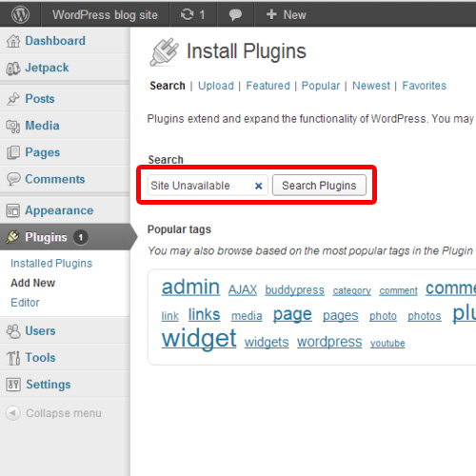This screenshot has width=476, height=476.
Task: Select Plugins in the sidebar
Action: [46, 237]
